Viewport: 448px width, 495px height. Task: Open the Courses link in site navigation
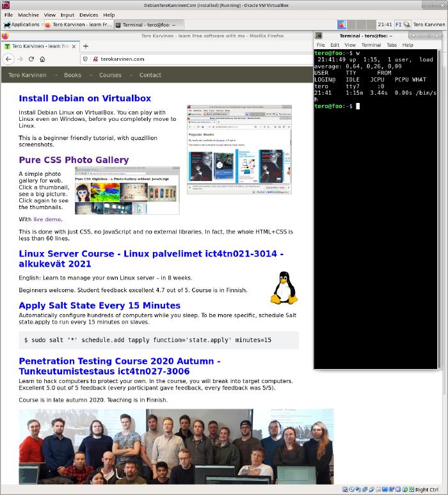coord(110,75)
